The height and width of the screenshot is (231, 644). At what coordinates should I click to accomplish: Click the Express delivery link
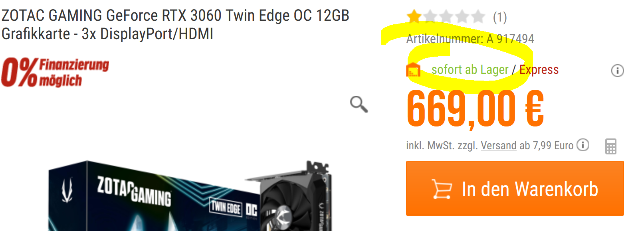[539, 69]
